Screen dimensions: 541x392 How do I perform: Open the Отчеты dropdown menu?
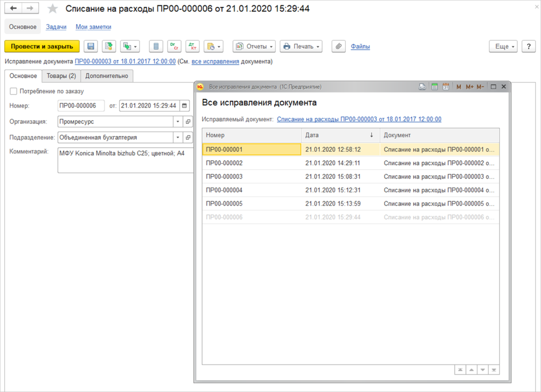click(254, 46)
